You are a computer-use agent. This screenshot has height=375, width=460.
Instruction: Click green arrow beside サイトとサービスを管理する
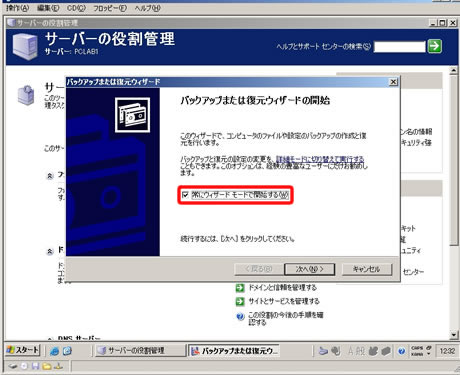240,301
